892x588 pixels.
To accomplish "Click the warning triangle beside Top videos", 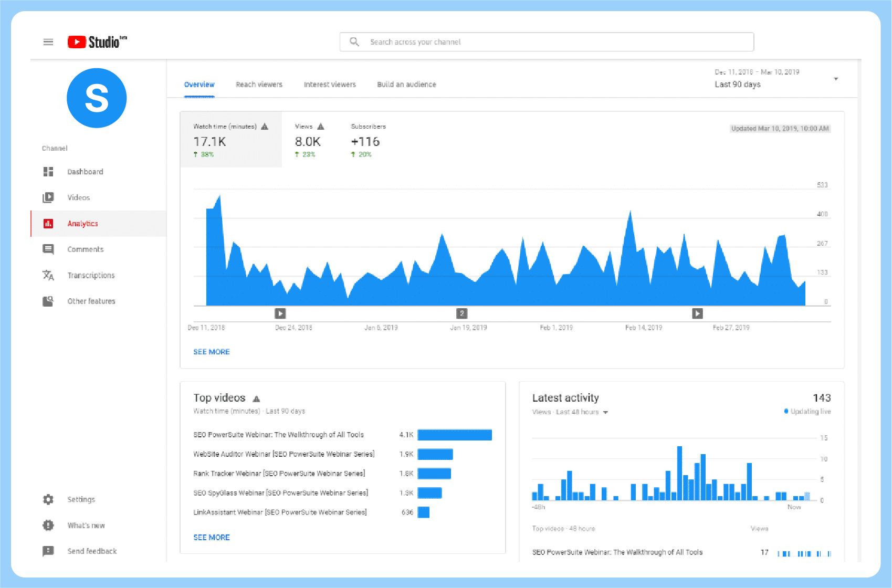I will [x=256, y=399].
